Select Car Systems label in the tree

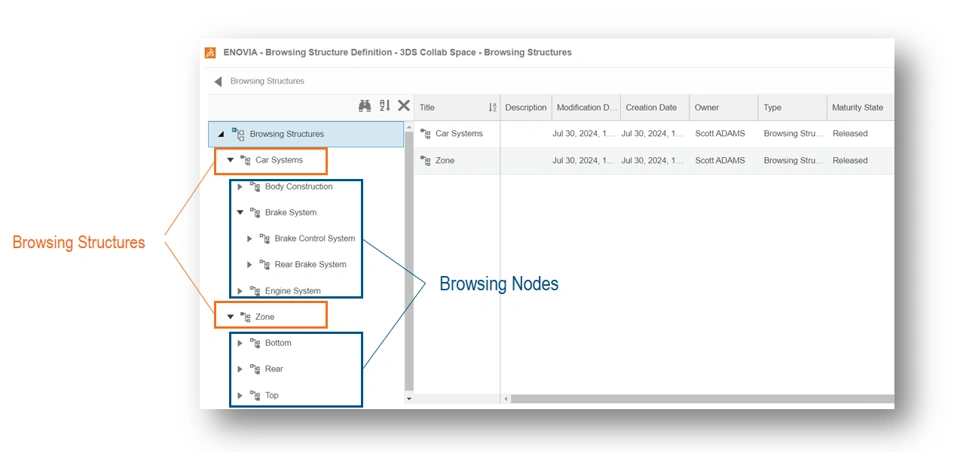click(279, 160)
